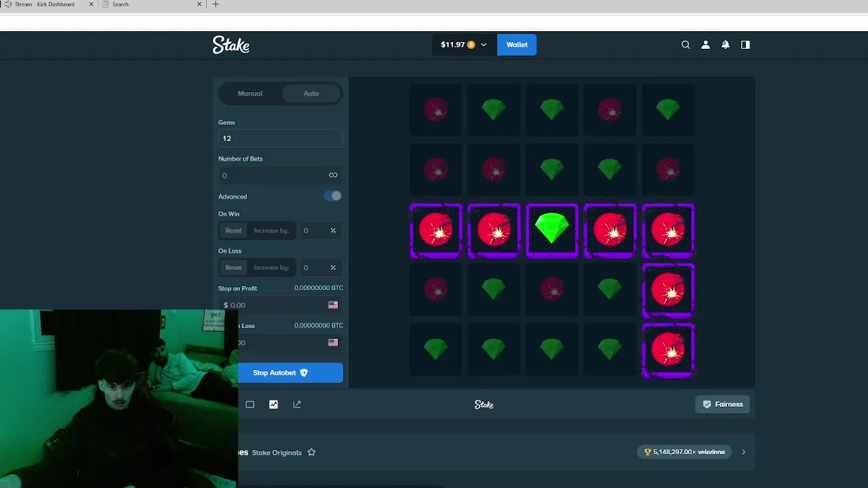Viewport: 868px width, 488px height.
Task: Open the user profile icon
Action: click(705, 45)
